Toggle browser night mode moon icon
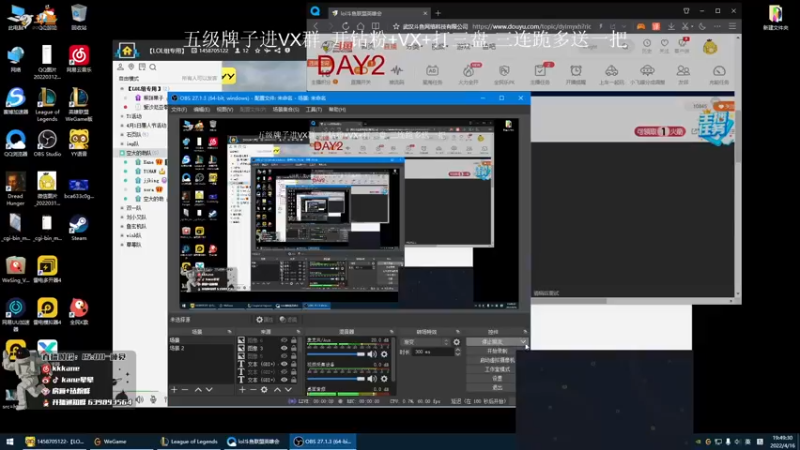Image resolution: width=800 pixels, height=450 pixels. [x=703, y=26]
